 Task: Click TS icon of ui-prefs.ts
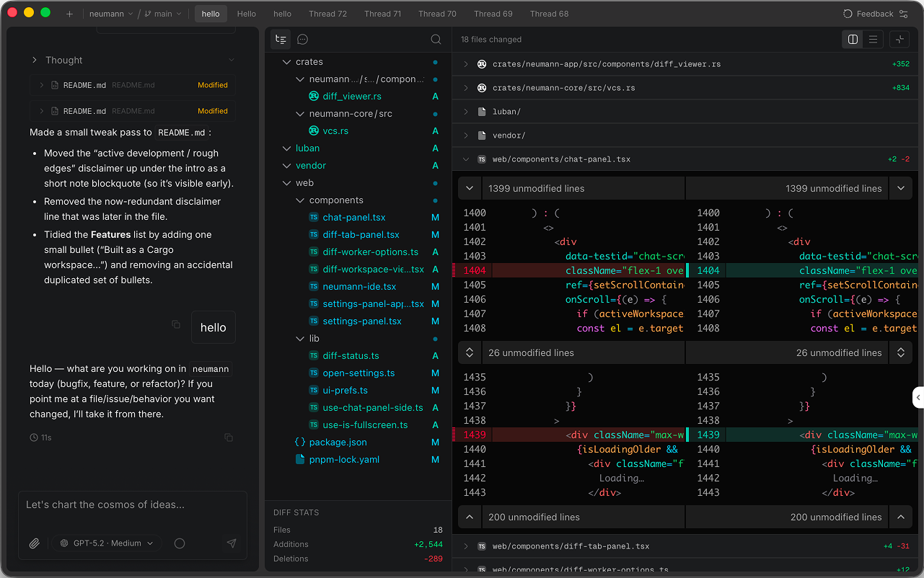(x=314, y=391)
